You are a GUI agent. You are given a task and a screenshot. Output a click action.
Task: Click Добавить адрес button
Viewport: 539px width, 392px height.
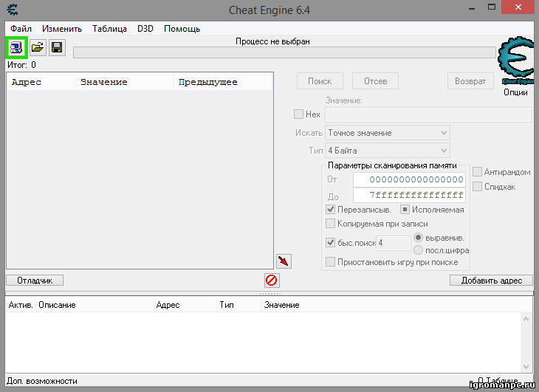[x=492, y=281]
